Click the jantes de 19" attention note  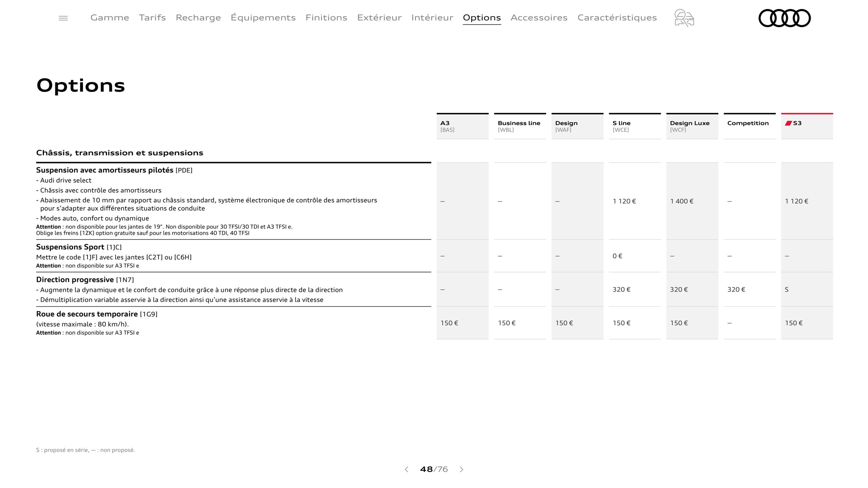164,227
